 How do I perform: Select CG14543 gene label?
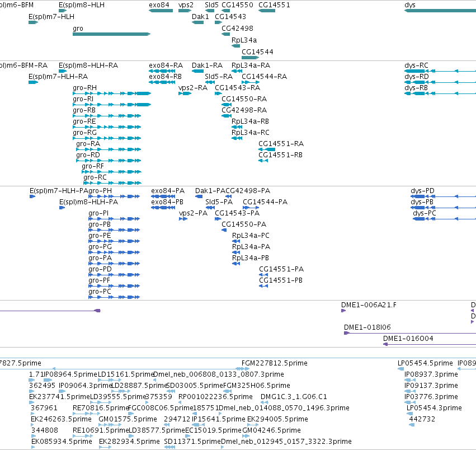230,16
